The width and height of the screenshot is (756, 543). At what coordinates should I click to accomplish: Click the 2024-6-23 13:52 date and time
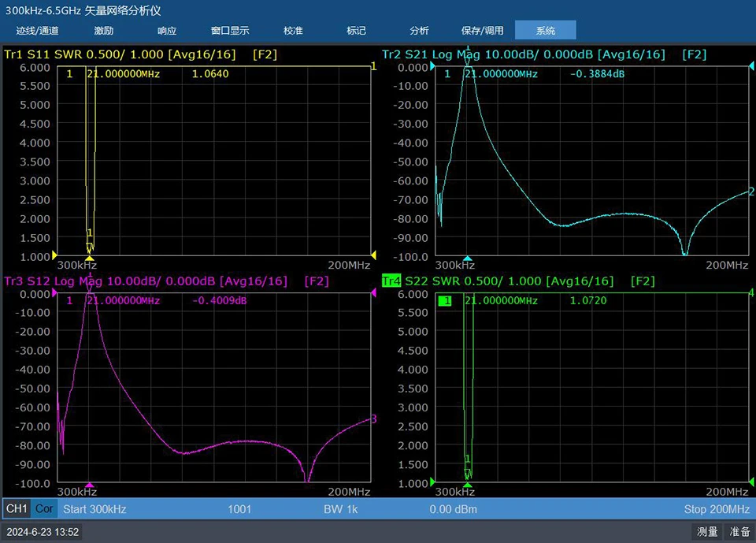[43, 532]
